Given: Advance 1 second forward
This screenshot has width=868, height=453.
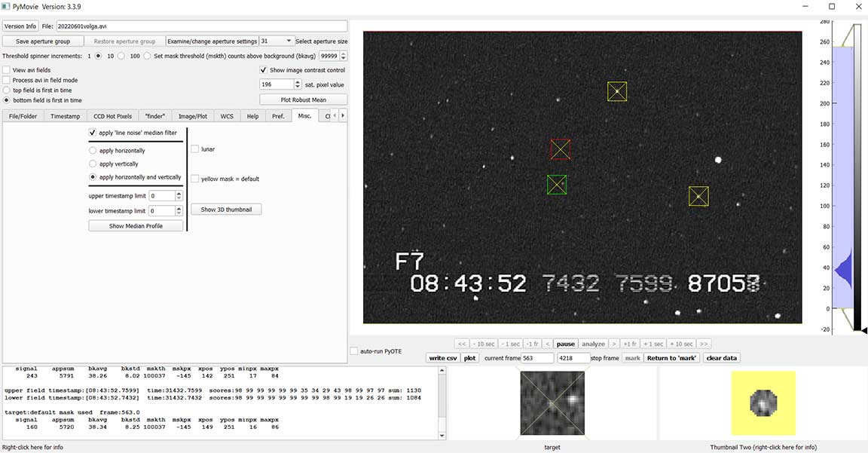Looking at the screenshot, I should [x=653, y=344].
